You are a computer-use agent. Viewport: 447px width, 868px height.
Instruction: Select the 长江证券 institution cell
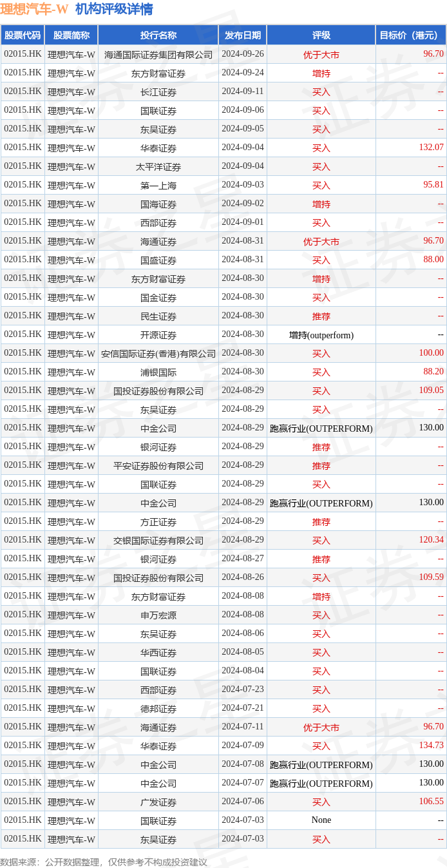point(158,92)
